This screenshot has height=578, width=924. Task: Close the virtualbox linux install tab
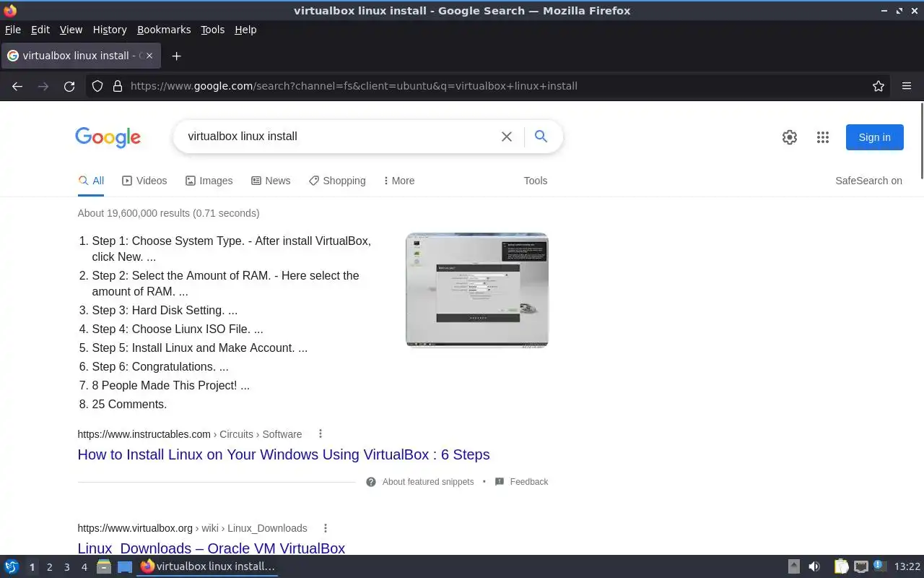[x=149, y=56]
